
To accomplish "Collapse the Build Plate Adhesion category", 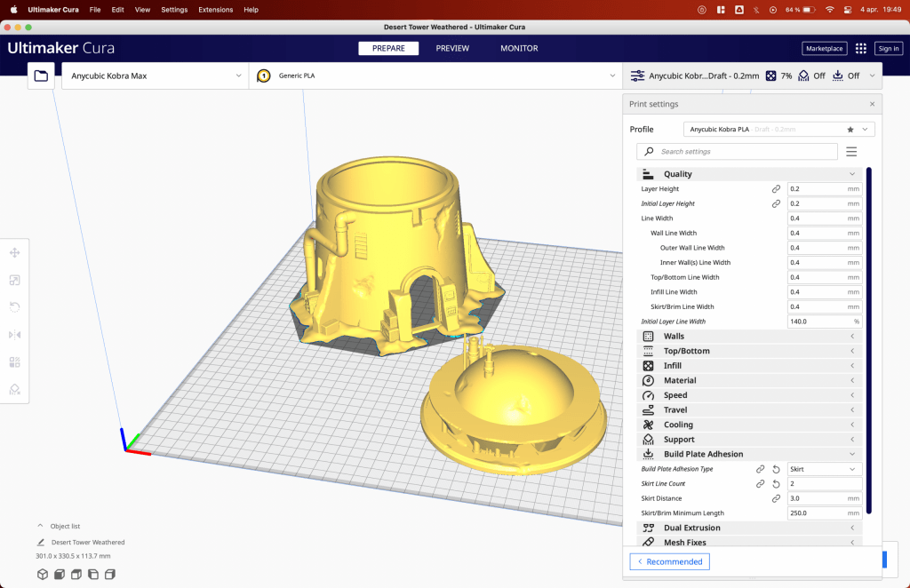I will pyautogui.click(x=748, y=454).
